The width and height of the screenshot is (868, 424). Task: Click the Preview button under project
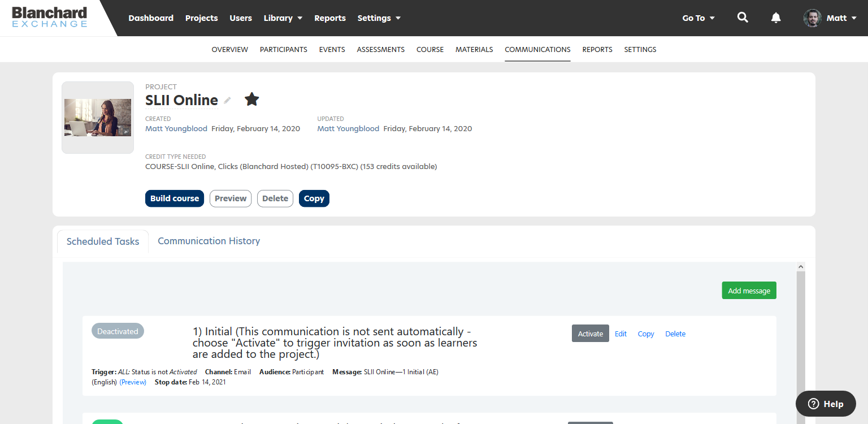pyautogui.click(x=231, y=198)
